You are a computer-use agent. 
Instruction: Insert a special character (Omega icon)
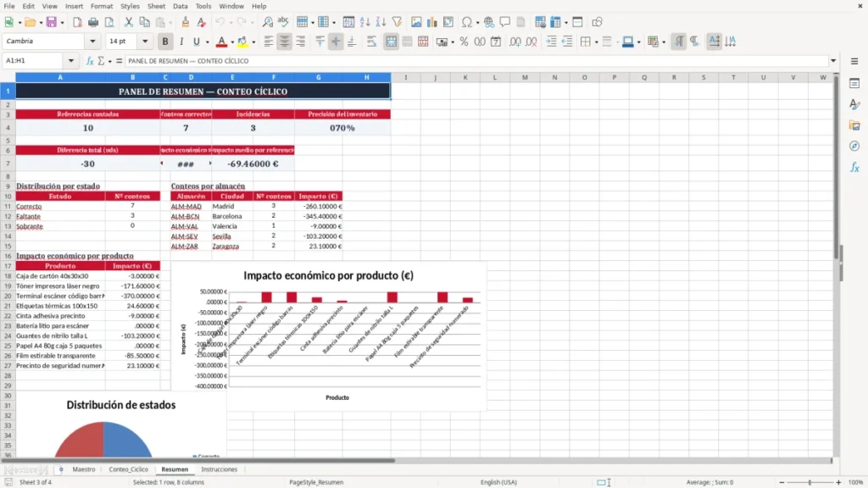pyautogui.click(x=467, y=22)
